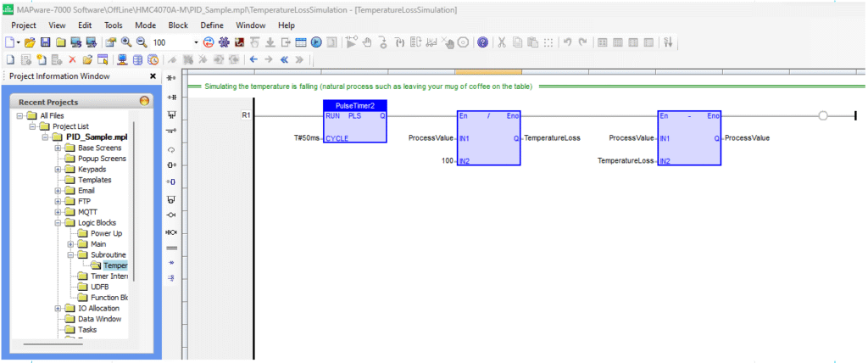Click the Copy icon in toolbar
The image size is (868, 363).
517,42
